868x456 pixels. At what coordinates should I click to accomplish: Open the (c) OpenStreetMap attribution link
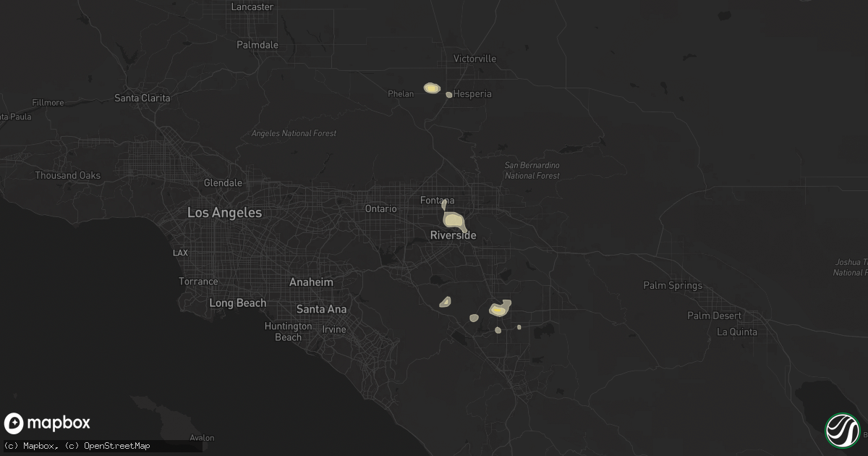tap(108, 446)
